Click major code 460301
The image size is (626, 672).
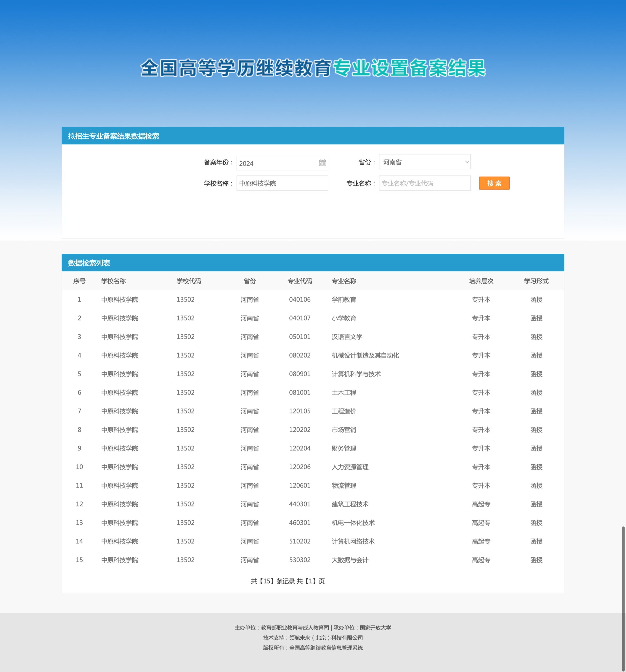pyautogui.click(x=300, y=523)
